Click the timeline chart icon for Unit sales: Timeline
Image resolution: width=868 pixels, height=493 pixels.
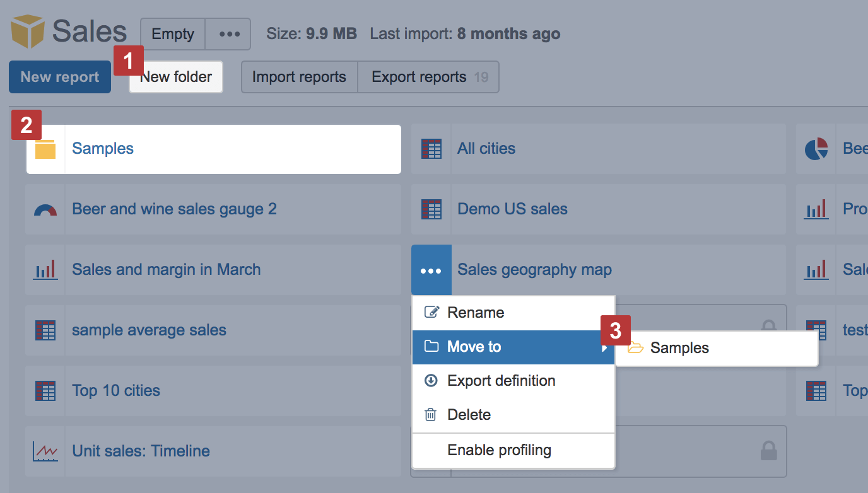tap(45, 451)
